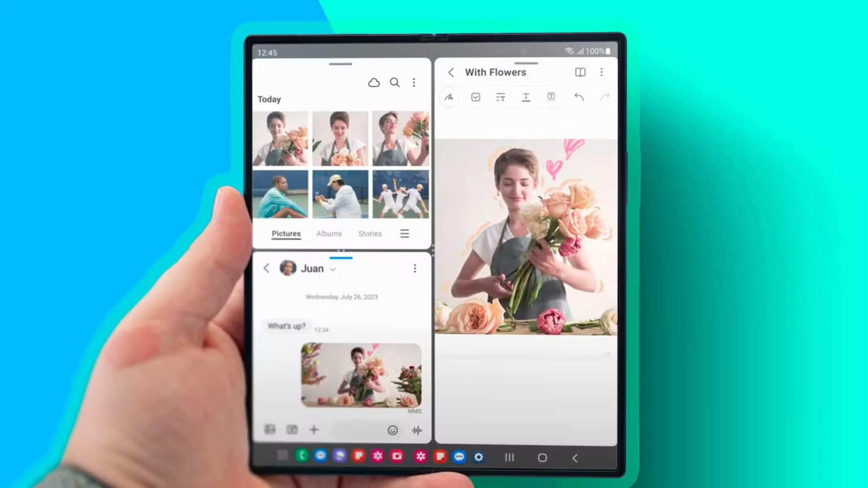Switch to the Stories tab in Gallery
This screenshot has height=488, width=868.
pos(370,233)
